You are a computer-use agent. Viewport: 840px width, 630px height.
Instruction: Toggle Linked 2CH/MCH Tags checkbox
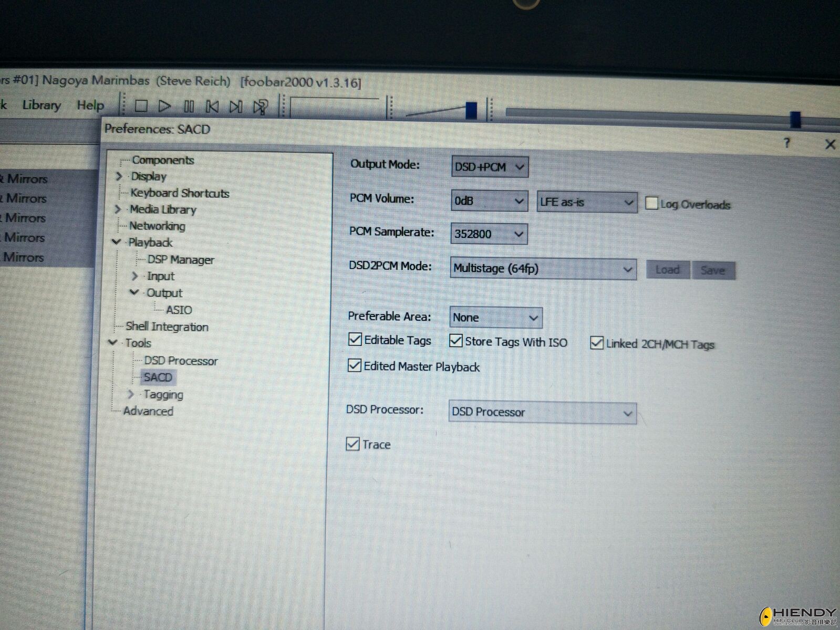(596, 343)
